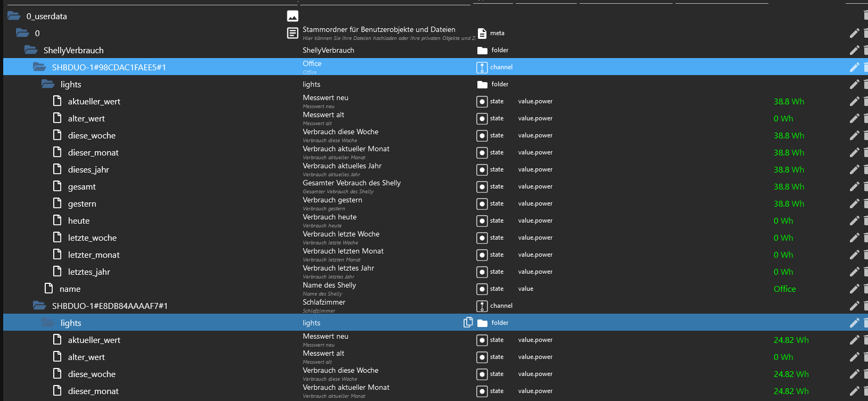Click 'Schlafzimmer' channel name text
This screenshot has height=401, width=868.
324,302
